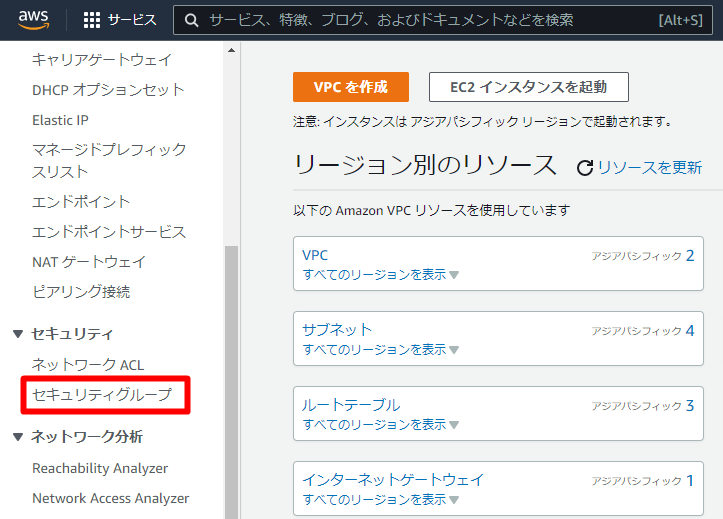Click the ルートテーブル count 3
Image resolution: width=723 pixels, height=519 pixels.
pyautogui.click(x=690, y=406)
